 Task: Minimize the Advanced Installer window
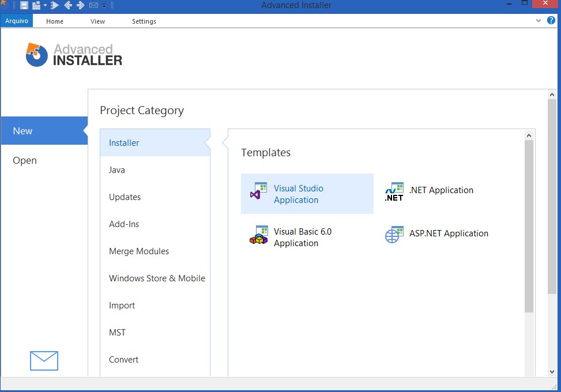pyautogui.click(x=509, y=4)
